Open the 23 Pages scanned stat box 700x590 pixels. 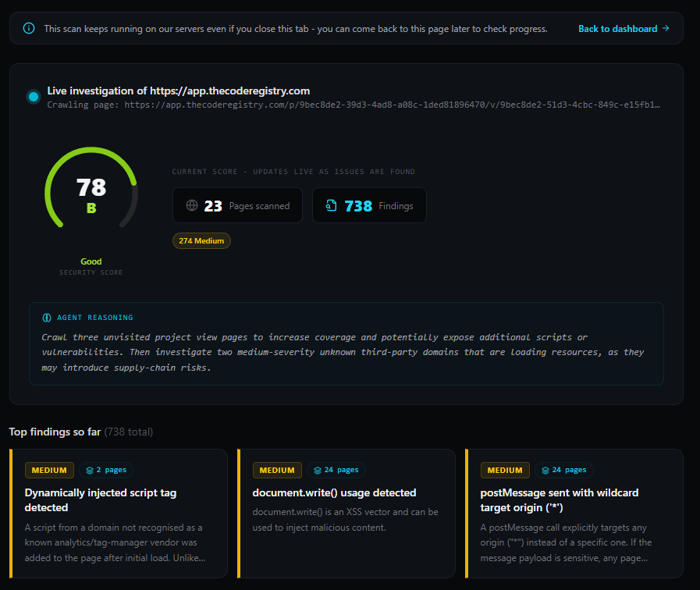point(237,205)
